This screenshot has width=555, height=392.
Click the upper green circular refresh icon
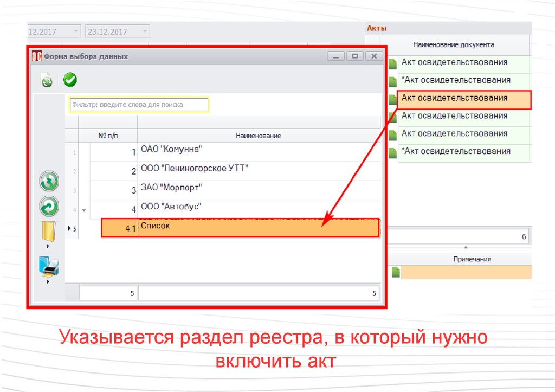[49, 182]
